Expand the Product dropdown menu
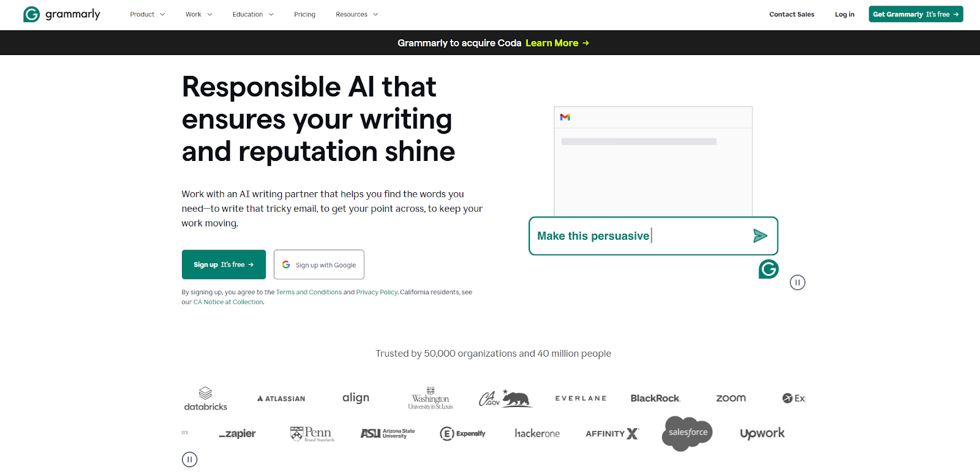980x473 pixels. 148,14
